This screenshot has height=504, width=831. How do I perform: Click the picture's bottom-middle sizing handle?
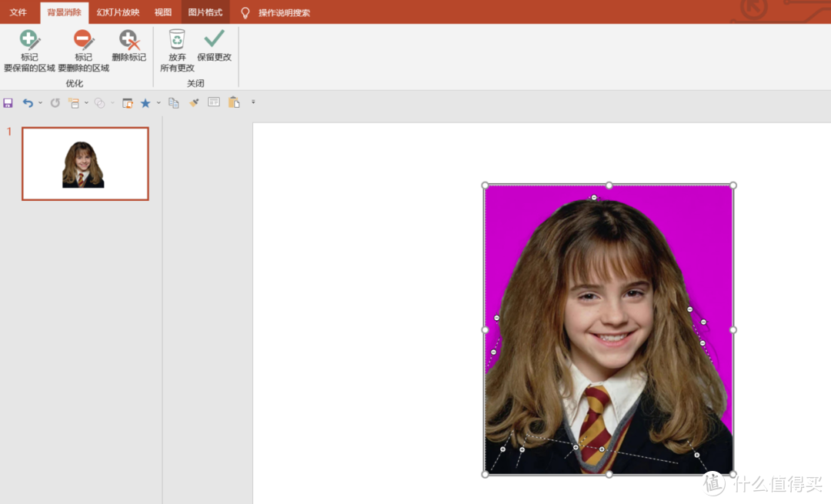(x=609, y=474)
